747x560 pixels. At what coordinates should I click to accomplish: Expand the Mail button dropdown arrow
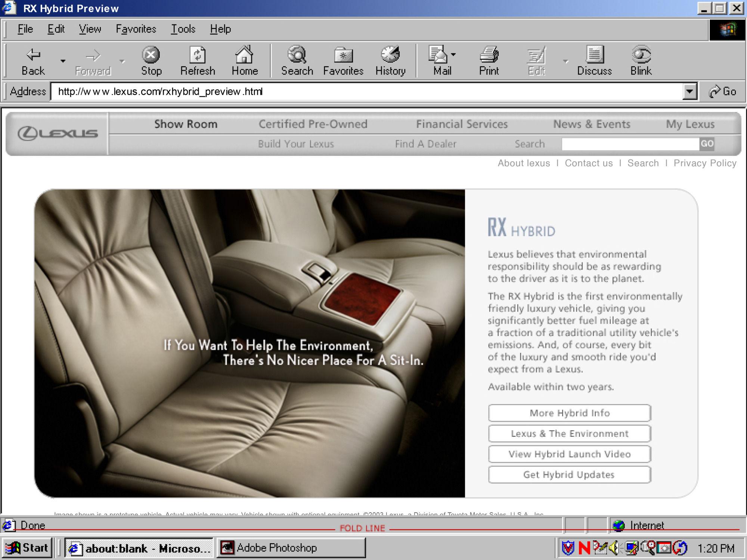(453, 55)
